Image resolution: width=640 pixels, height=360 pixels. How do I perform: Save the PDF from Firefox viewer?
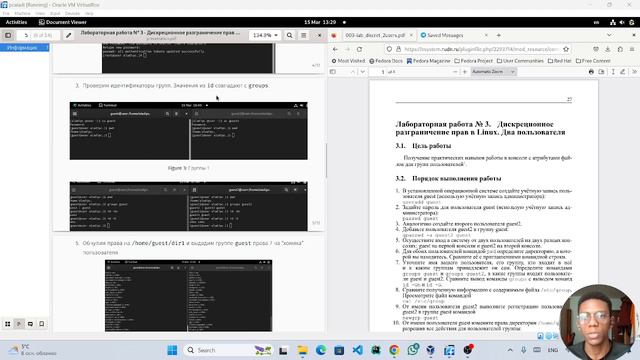(x=601, y=72)
